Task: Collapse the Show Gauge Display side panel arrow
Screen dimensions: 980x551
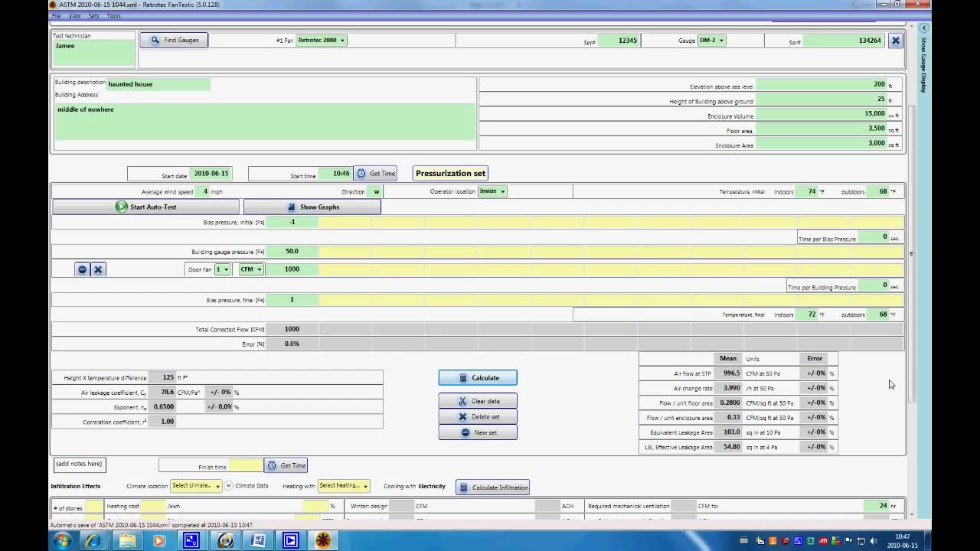Action: pyautogui.click(x=924, y=28)
